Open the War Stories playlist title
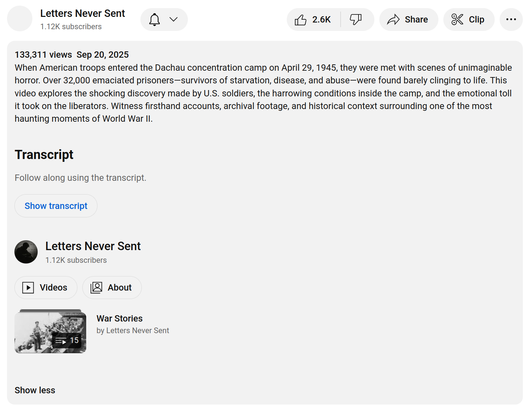This screenshot has height=413, width=532. tap(119, 318)
